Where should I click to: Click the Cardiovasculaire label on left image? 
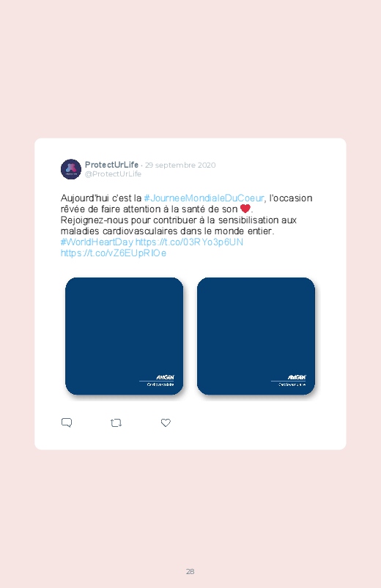160,384
